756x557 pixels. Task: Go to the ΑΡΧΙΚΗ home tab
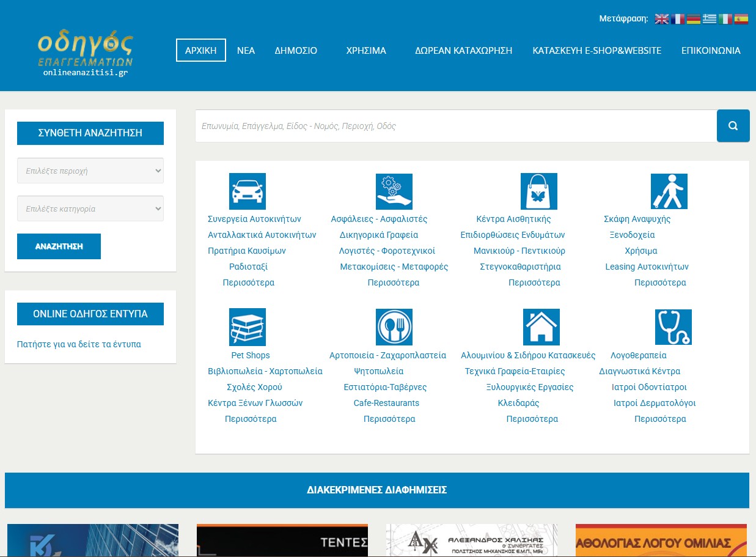pos(201,51)
